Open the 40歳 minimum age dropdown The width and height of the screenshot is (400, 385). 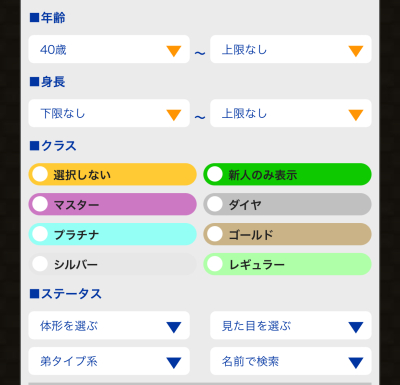point(109,49)
